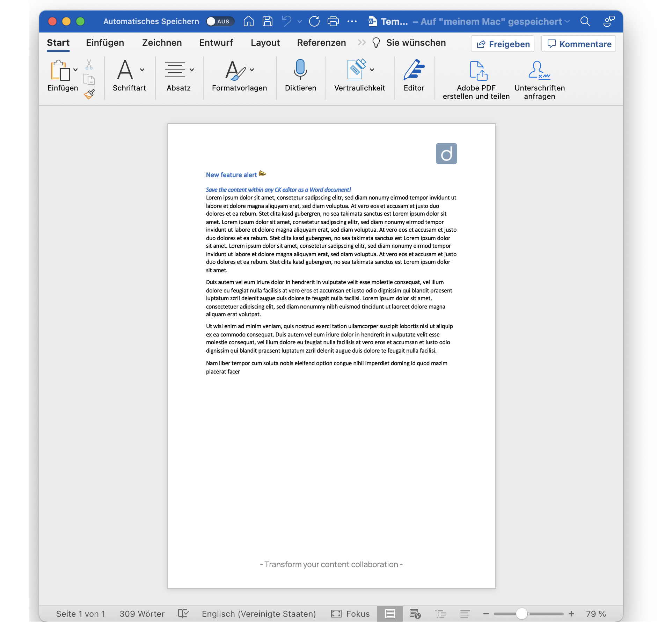Click the italic CK editor subtitle line
The height and width of the screenshot is (622, 672).
tap(278, 190)
